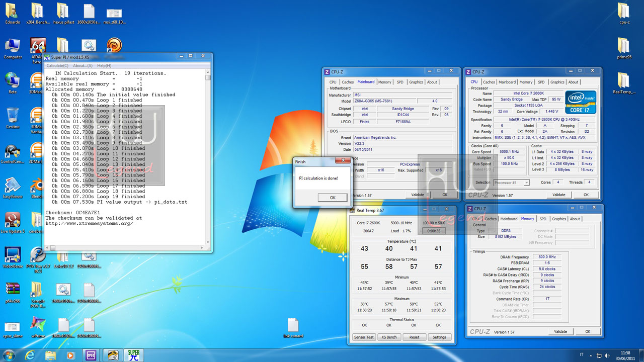The image size is (644, 362).
Task: Click OK in CPU-Z Memory window
Action: (x=588, y=331)
